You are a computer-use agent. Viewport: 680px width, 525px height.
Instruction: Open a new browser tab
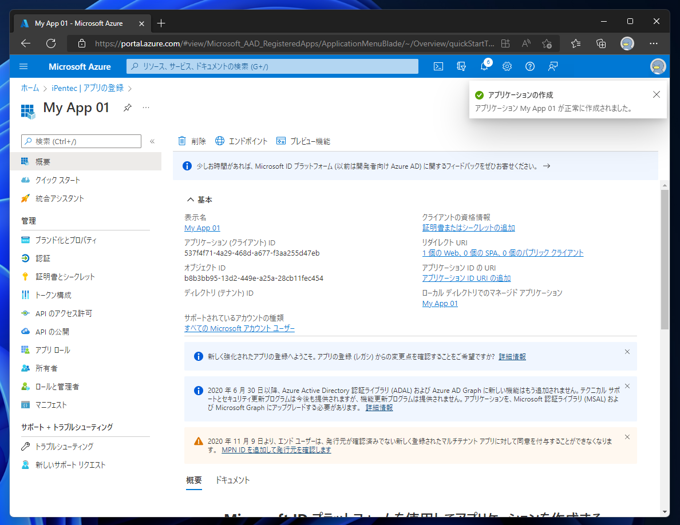[161, 23]
